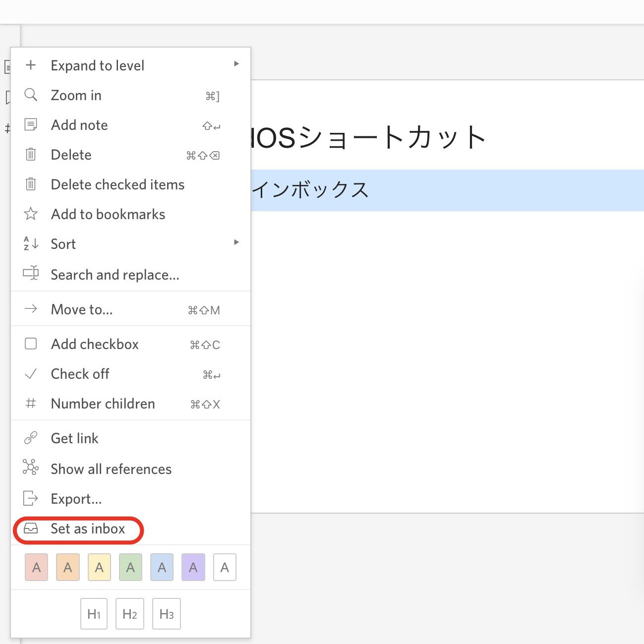Apply H1 heading style
644x644 pixels.
pyautogui.click(x=94, y=614)
